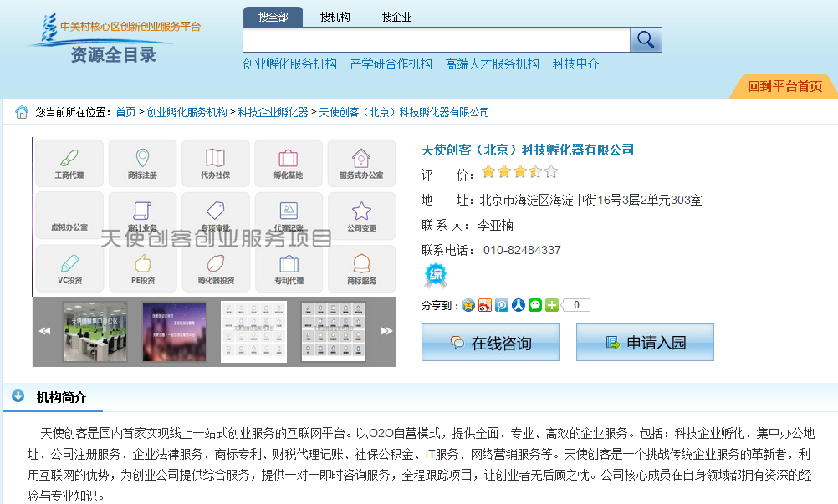Click the phone number 010-82484337
The height and width of the screenshot is (504, 838).
[x=522, y=250]
